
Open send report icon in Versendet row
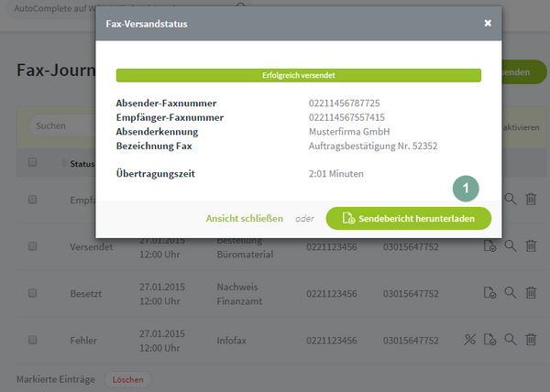click(489, 246)
